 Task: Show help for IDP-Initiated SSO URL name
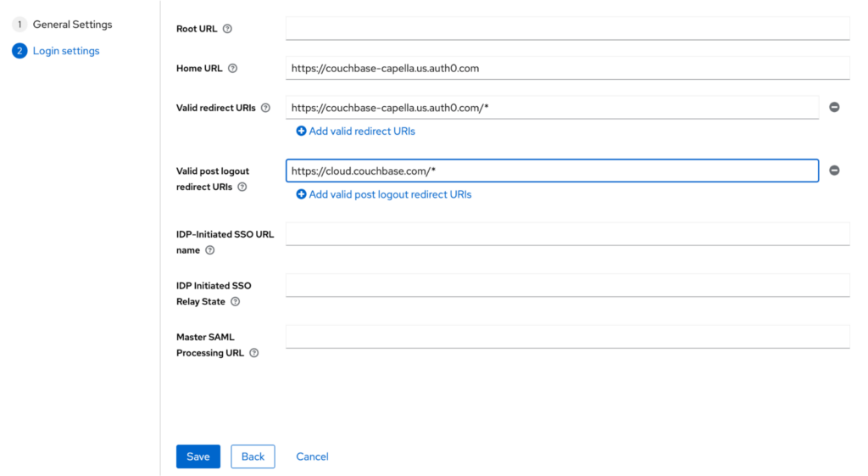(210, 250)
